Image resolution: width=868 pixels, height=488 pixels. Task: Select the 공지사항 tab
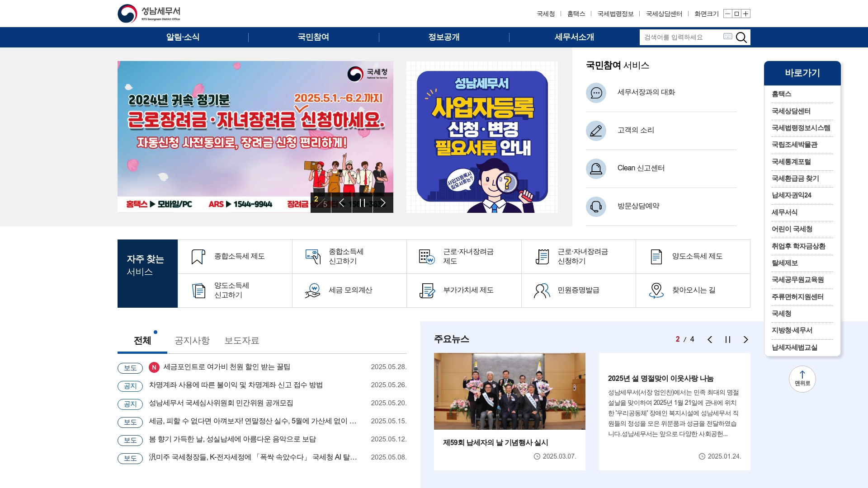(x=192, y=341)
